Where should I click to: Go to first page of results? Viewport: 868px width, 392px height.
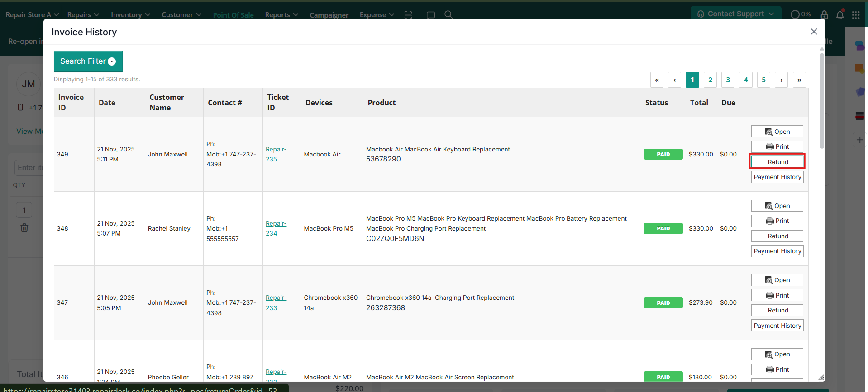(657, 80)
